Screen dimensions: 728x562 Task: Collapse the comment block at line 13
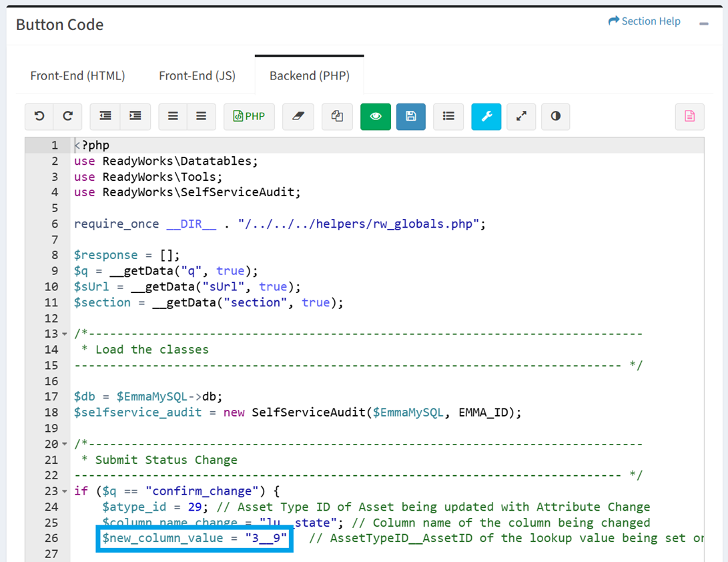65,334
